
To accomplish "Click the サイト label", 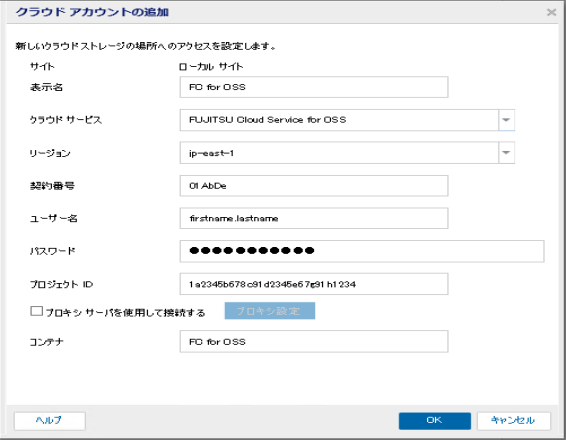I will [x=42, y=67].
